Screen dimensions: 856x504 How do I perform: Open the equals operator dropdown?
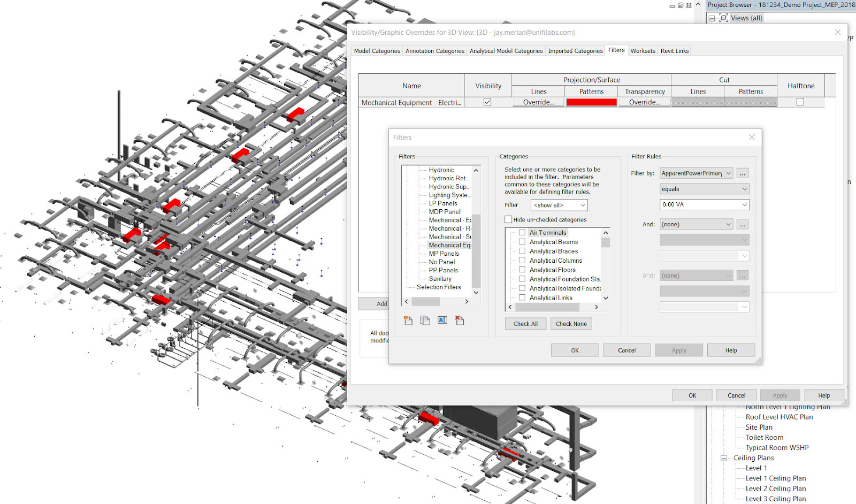pyautogui.click(x=705, y=189)
